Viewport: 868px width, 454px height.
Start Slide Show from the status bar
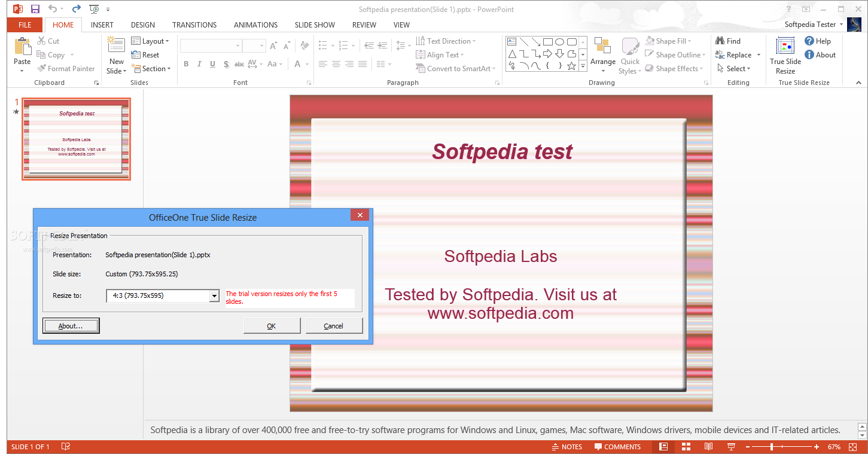tap(731, 447)
